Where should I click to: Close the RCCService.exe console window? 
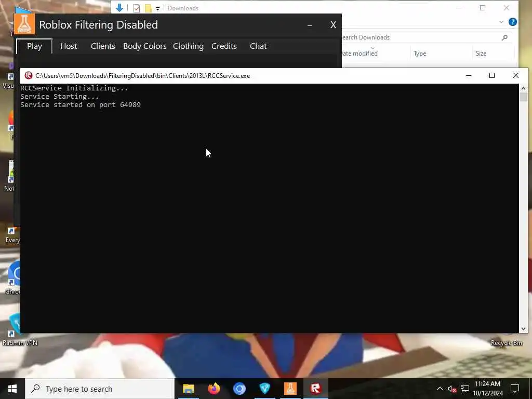(x=516, y=76)
